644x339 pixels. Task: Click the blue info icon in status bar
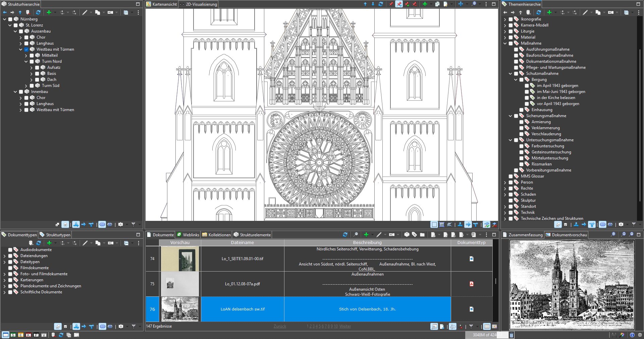pos(632,335)
